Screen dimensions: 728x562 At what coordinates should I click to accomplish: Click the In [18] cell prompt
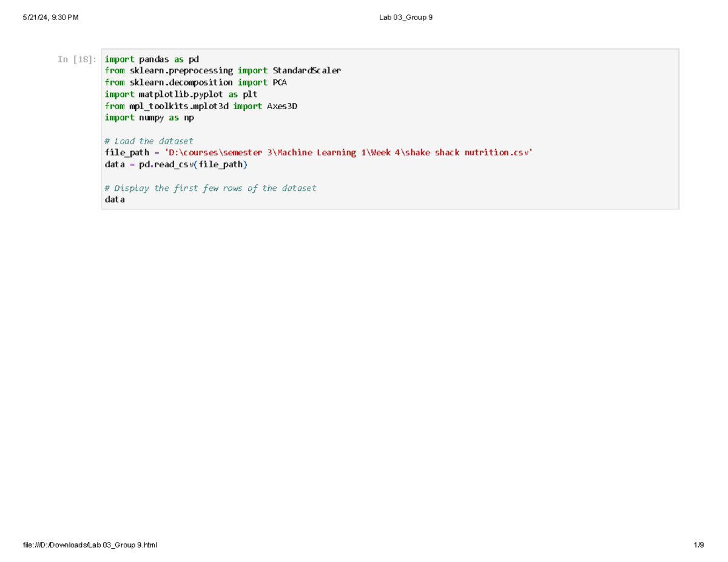76,59
